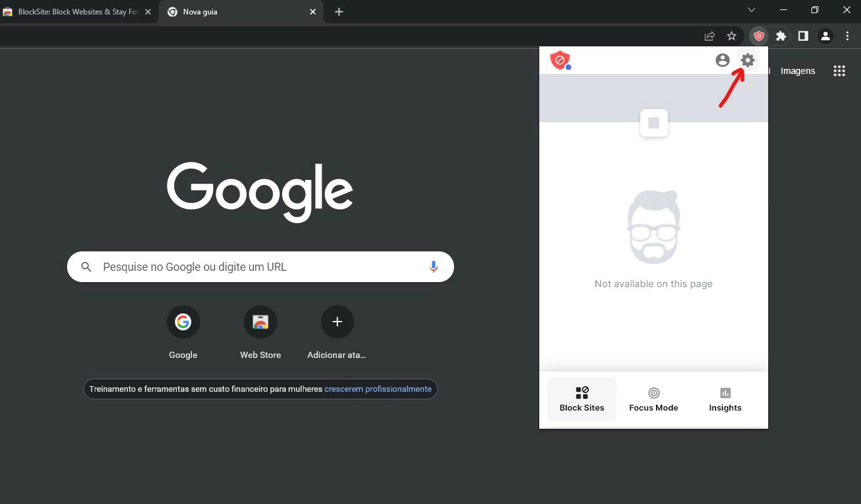The image size is (861, 504).
Task: Switch to the Focus Mode tab
Action: pos(653,399)
